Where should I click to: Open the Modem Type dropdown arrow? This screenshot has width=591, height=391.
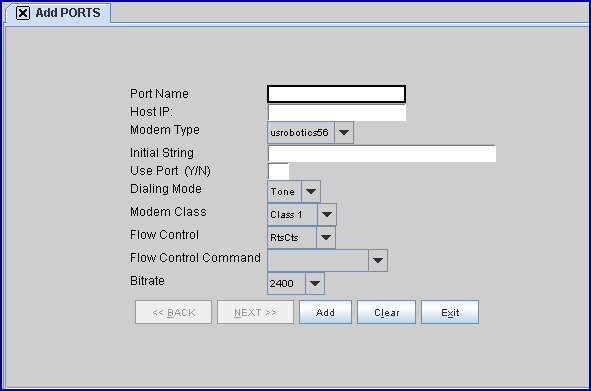pos(344,132)
